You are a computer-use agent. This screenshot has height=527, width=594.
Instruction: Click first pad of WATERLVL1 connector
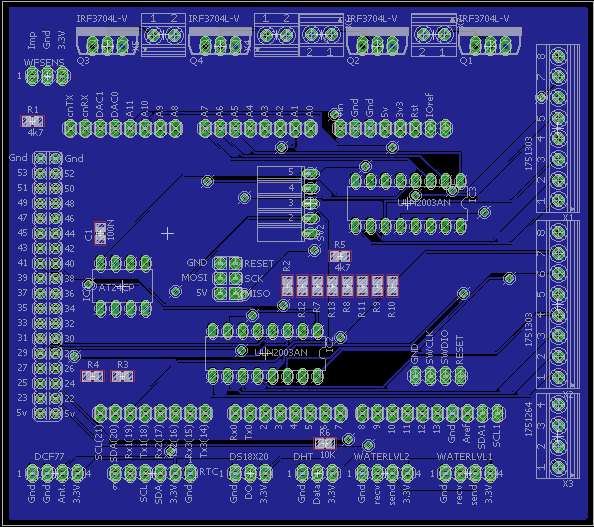point(446,473)
